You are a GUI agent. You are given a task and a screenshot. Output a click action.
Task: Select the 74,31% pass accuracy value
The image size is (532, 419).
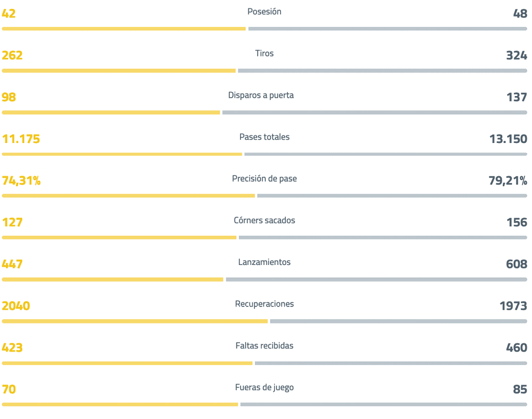tap(22, 181)
